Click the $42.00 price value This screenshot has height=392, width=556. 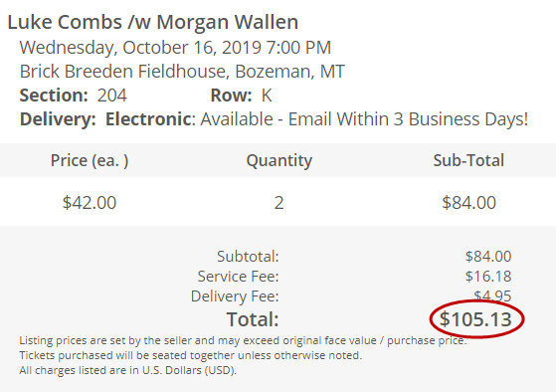(x=90, y=203)
